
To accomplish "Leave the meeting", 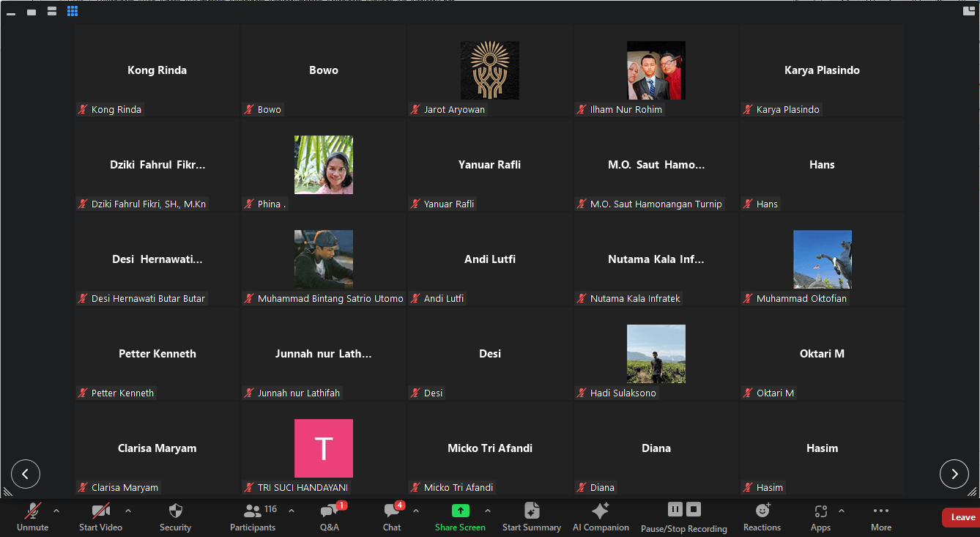I will click(x=962, y=517).
